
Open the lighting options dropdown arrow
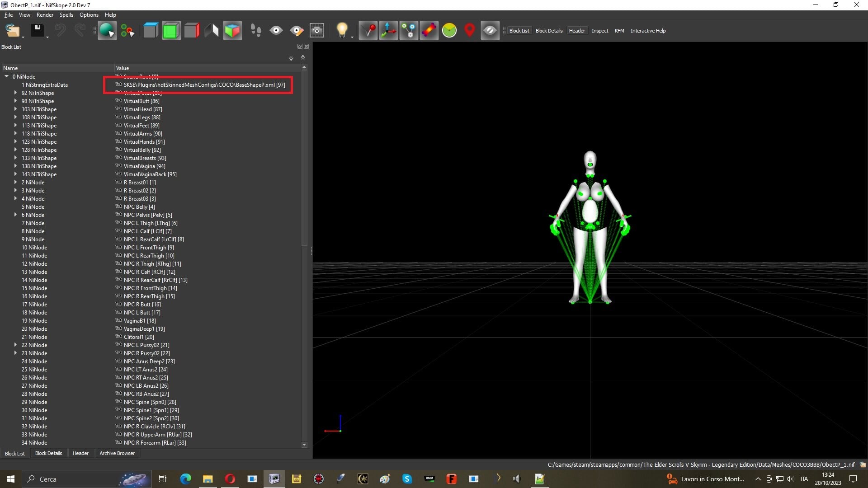pos(352,36)
